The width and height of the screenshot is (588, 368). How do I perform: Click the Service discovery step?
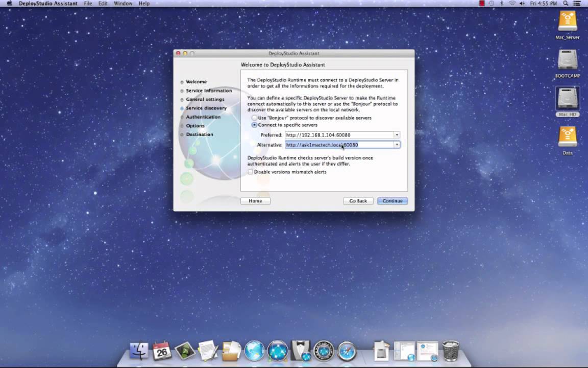point(206,108)
